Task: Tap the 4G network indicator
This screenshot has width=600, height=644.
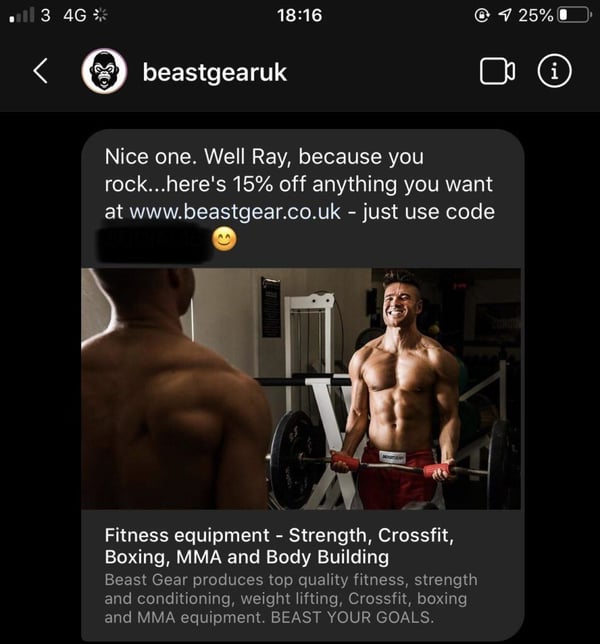Action: [x=75, y=16]
